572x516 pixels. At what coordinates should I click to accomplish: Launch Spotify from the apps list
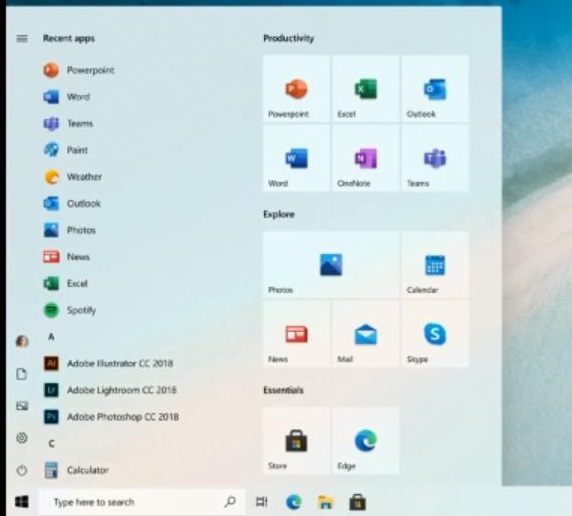point(70,310)
